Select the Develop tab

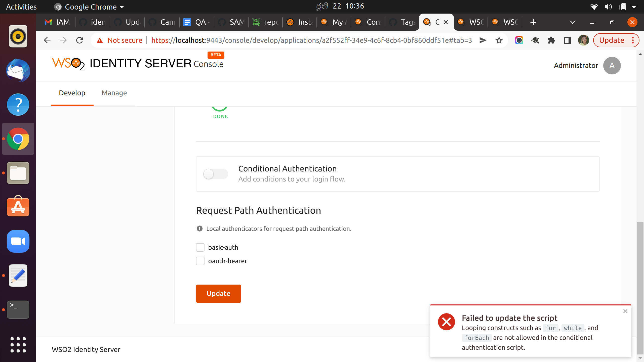[72, 93]
